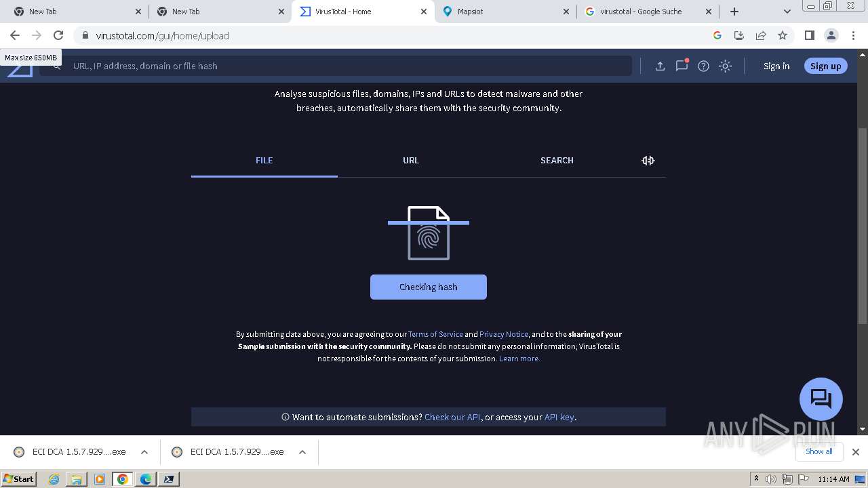Select the FILE tab
The height and width of the screenshot is (488, 868).
pos(264,161)
